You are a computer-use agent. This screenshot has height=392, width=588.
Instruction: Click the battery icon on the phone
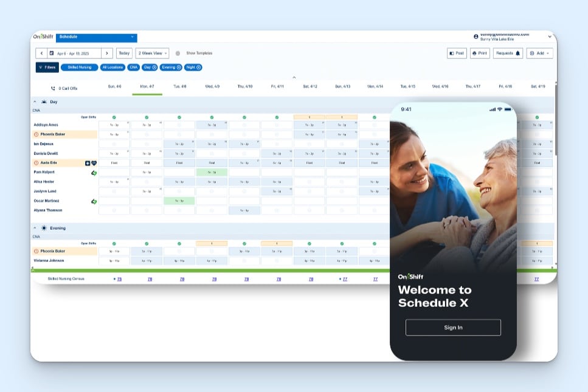pos(508,109)
